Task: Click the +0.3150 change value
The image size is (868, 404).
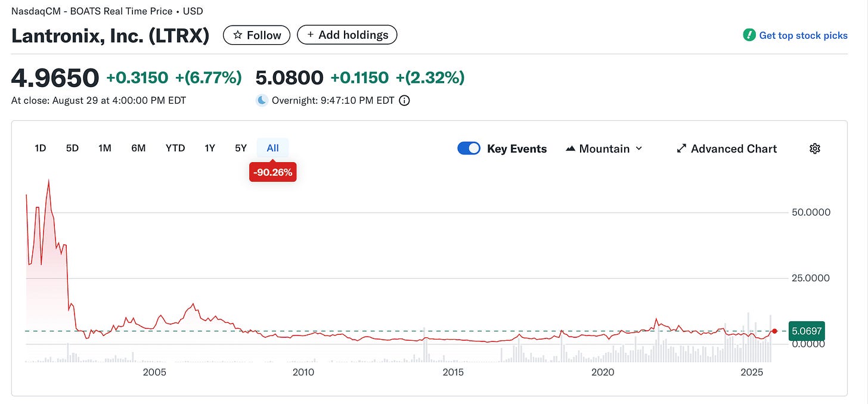Action: tap(137, 77)
